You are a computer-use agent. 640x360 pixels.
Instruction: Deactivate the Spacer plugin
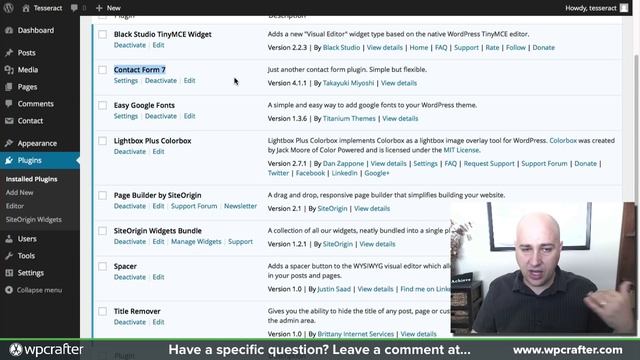coord(130,277)
